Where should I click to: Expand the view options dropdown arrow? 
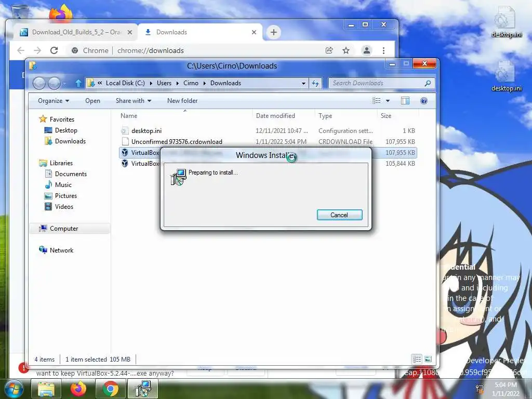388,101
